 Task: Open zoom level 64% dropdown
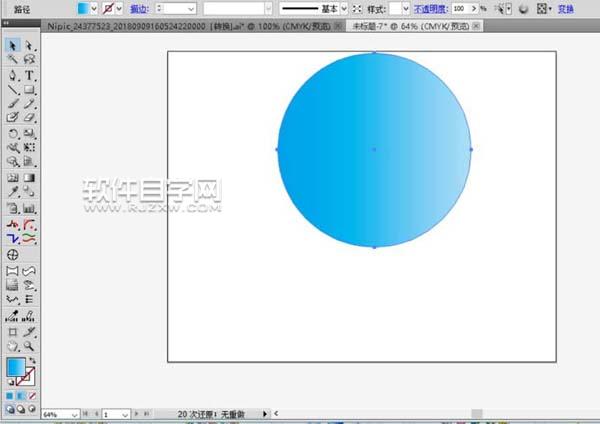(75, 414)
